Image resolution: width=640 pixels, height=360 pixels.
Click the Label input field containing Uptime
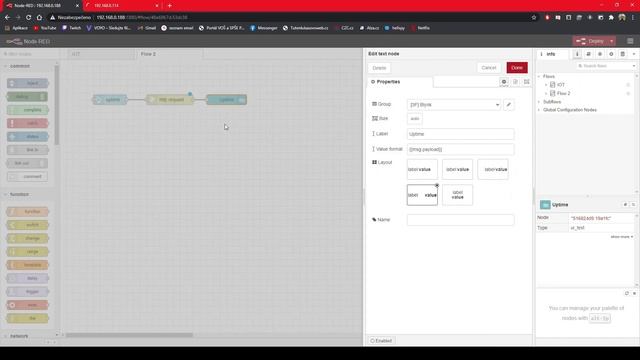pos(460,134)
